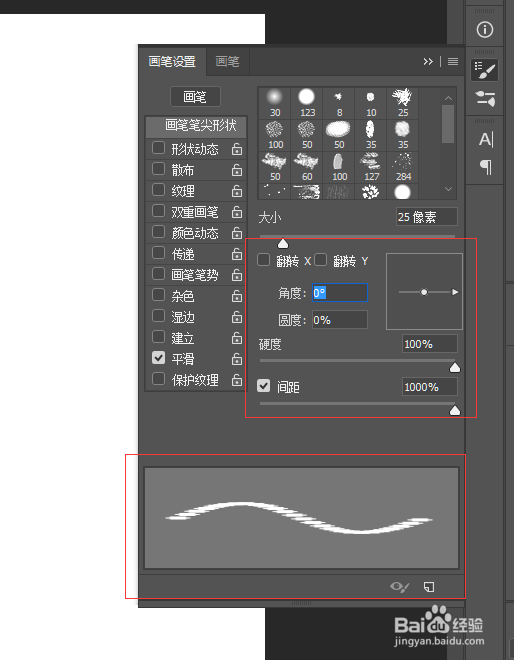Click the lock icon beside 建立
The height and width of the screenshot is (660, 514).
(x=237, y=338)
